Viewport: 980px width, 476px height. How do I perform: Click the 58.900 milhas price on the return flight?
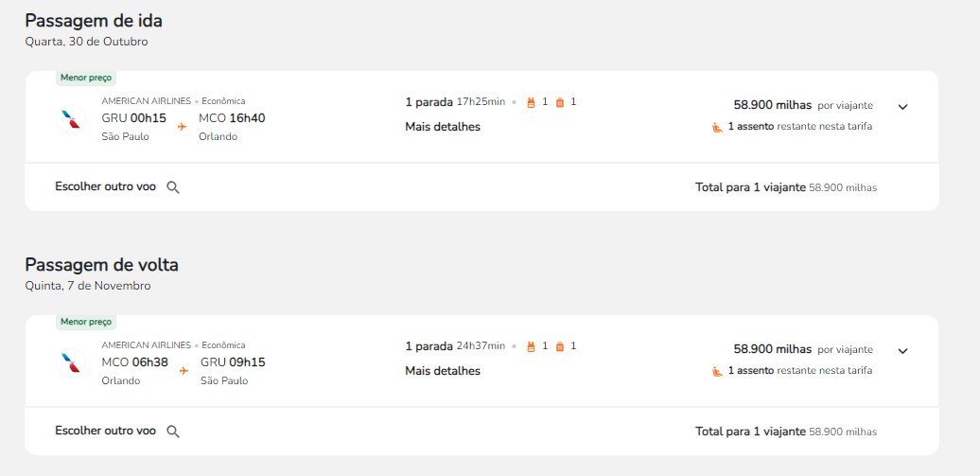coord(772,349)
